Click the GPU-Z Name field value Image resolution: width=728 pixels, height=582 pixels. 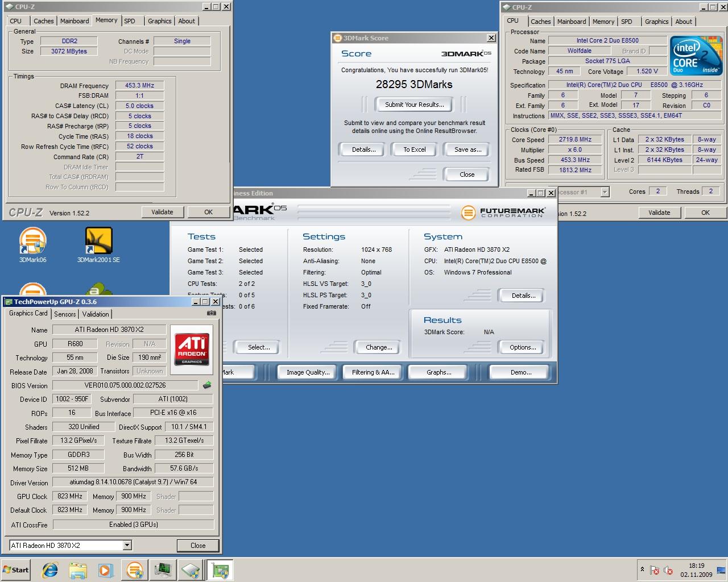click(109, 330)
